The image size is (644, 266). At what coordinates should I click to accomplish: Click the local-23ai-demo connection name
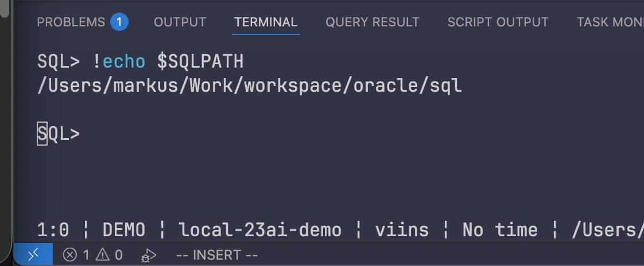260,230
